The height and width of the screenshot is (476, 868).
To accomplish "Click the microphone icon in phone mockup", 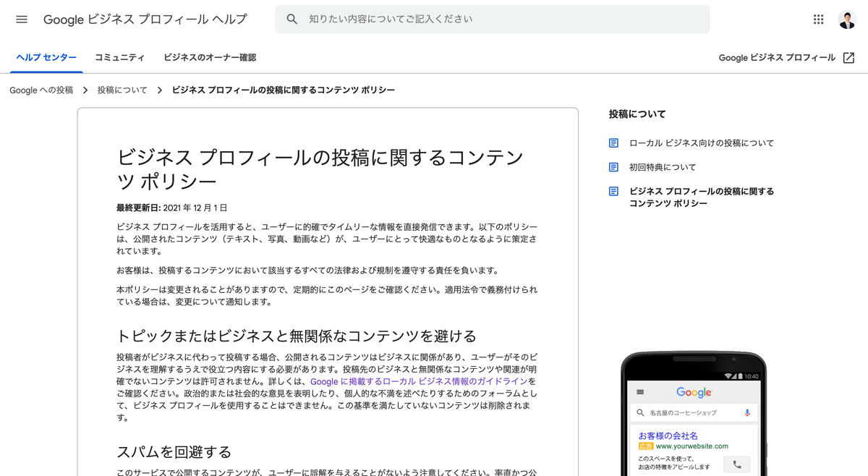I will point(747,412).
